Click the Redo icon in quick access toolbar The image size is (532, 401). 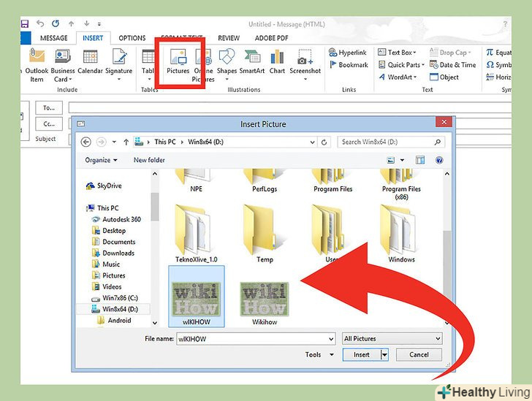point(56,23)
